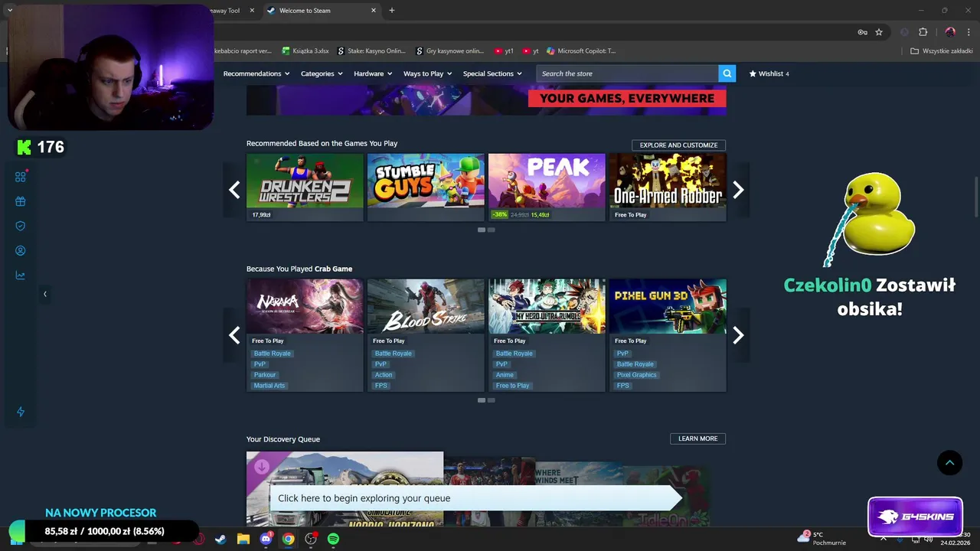Open the Wishlist star link

click(769, 73)
